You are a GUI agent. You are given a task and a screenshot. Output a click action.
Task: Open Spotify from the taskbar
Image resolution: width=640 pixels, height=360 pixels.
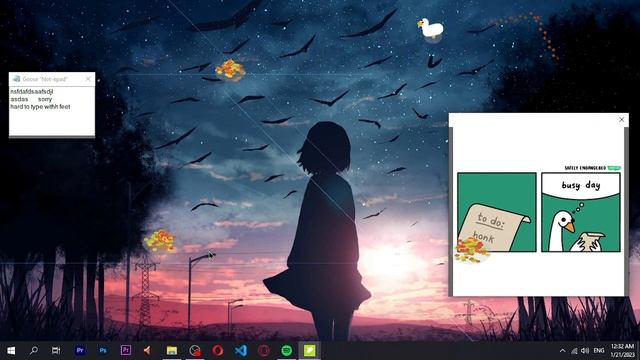pyautogui.click(x=287, y=350)
